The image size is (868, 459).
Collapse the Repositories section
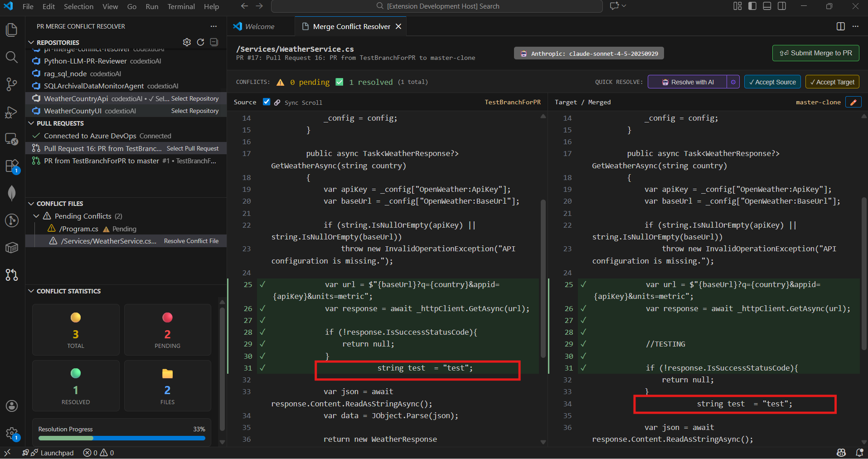coord(31,42)
